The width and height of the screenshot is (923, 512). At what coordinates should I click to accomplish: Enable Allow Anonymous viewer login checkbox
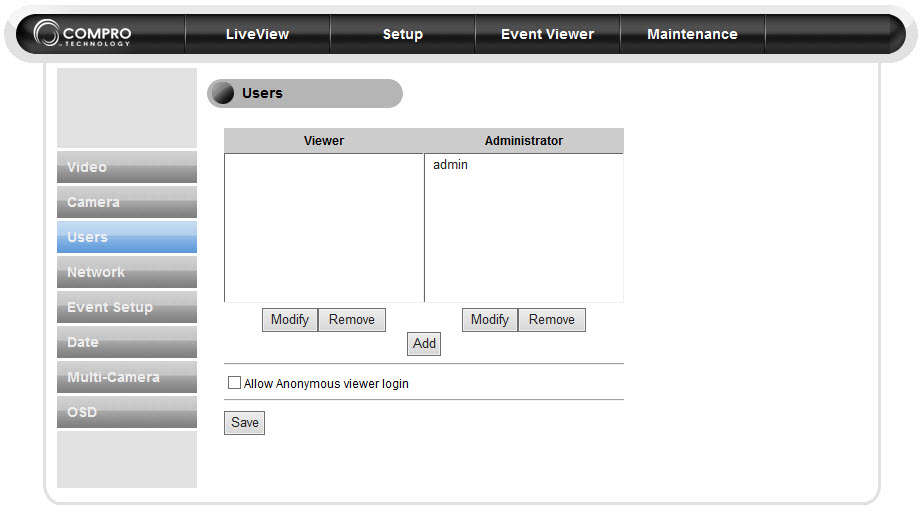coord(234,383)
